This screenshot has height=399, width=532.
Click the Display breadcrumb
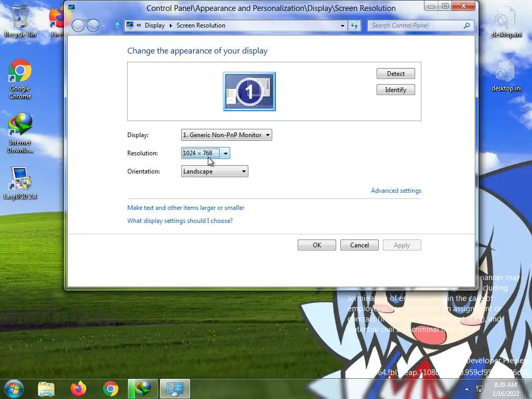click(155, 25)
